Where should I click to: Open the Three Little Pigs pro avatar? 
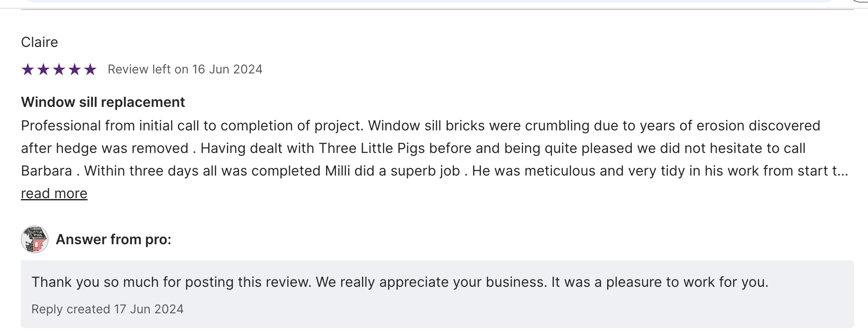coord(35,239)
